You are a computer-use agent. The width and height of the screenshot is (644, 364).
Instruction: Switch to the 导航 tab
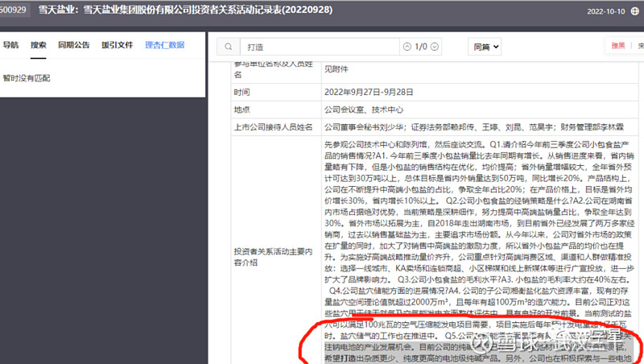[11, 45]
